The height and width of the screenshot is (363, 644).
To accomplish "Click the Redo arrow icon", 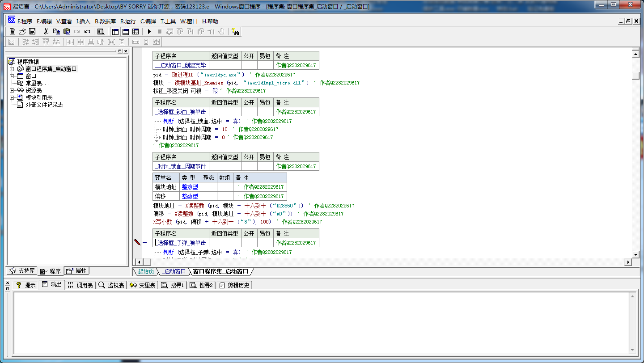I will coord(77,31).
